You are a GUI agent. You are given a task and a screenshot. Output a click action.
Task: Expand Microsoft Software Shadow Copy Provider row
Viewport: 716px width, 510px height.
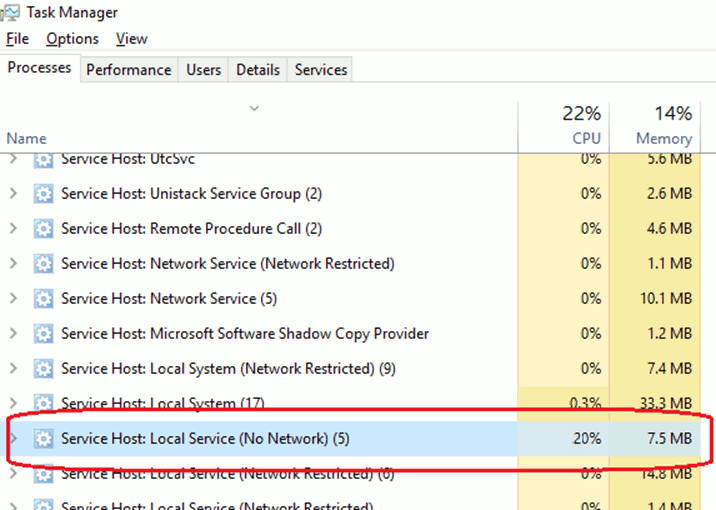pos(13,333)
